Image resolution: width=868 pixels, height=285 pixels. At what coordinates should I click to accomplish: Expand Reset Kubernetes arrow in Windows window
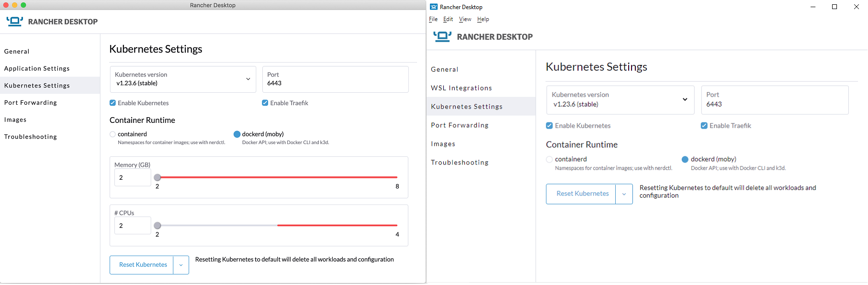pos(624,194)
